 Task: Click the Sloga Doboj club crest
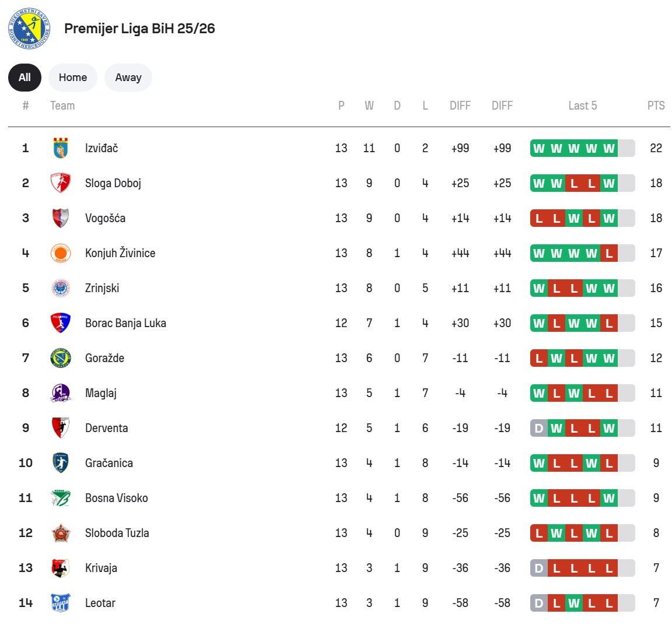61,183
